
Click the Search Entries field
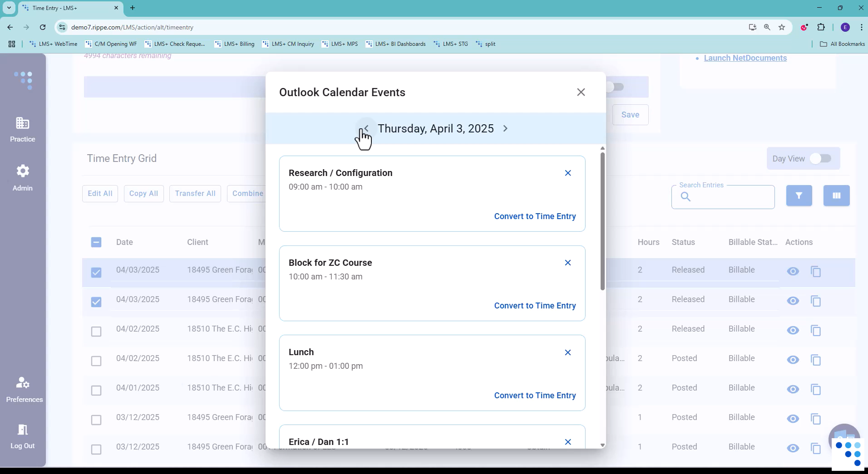coord(723,197)
